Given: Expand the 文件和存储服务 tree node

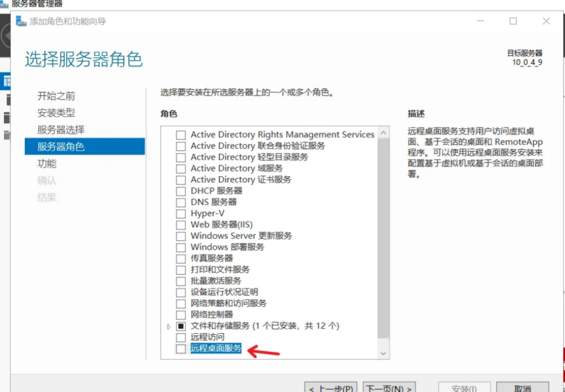Looking at the screenshot, I should click(x=169, y=326).
